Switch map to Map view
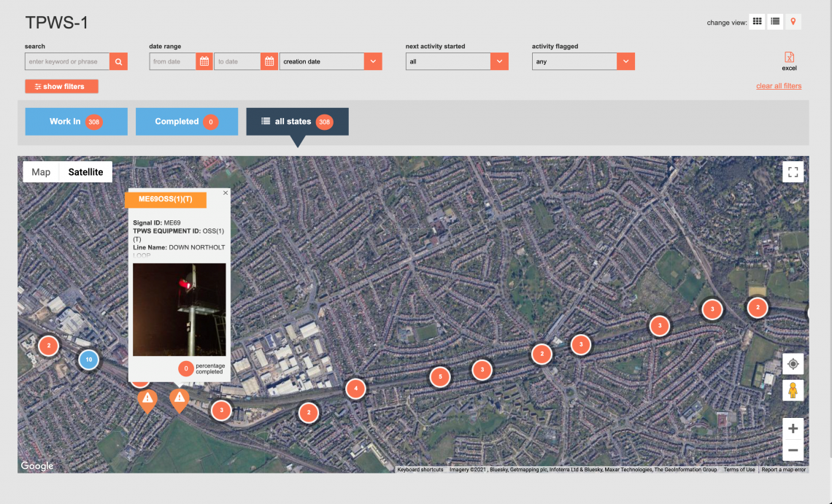The image size is (832, 504). 42,172
